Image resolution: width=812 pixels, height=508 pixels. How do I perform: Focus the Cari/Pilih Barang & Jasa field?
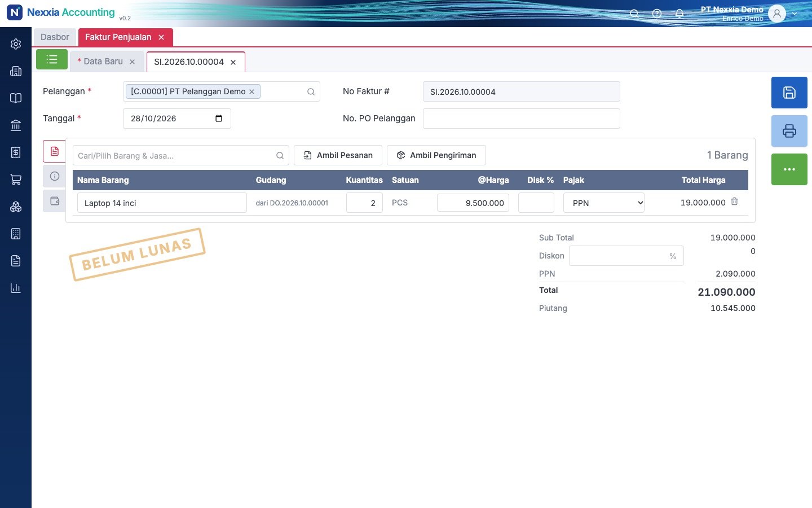181,155
